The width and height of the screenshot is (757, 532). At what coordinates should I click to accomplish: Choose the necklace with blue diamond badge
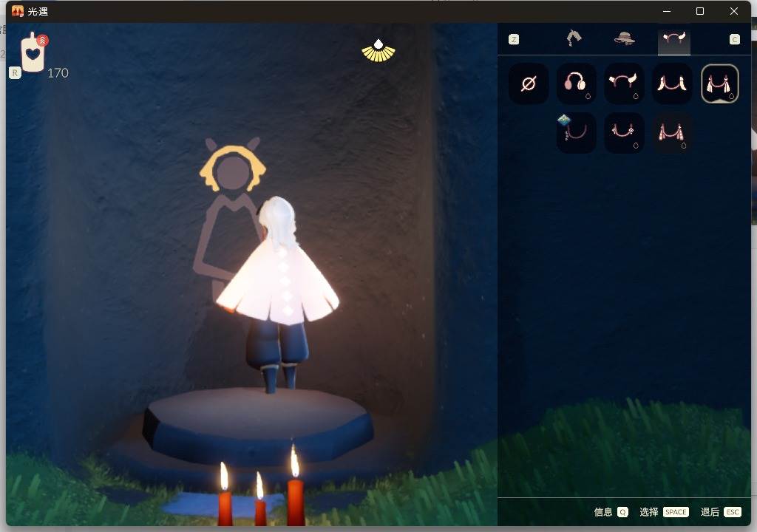[x=576, y=133]
